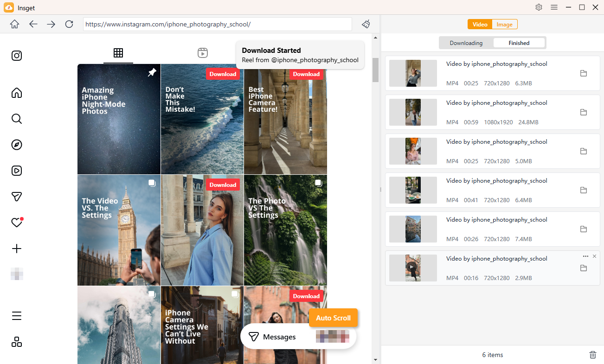
Task: Open the sidebar More hamburger menu
Action: click(16, 316)
